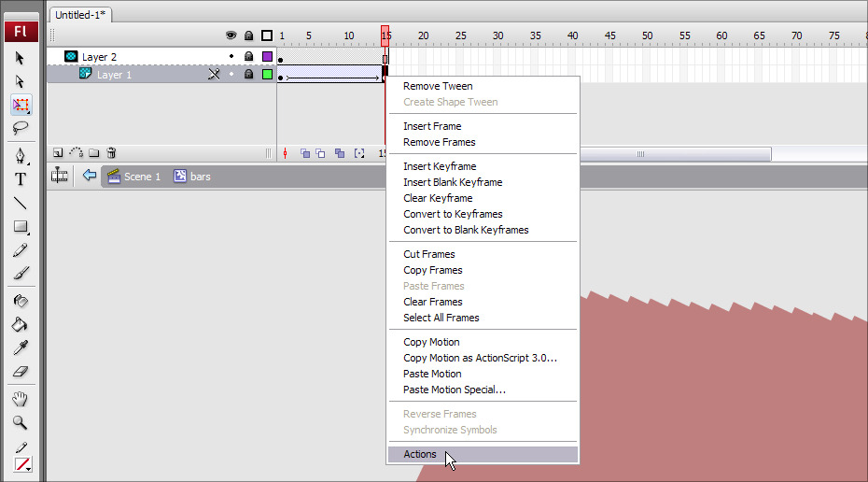The height and width of the screenshot is (482, 868).
Task: Choose the Paint Bucket tool
Action: pyautogui.click(x=21, y=325)
